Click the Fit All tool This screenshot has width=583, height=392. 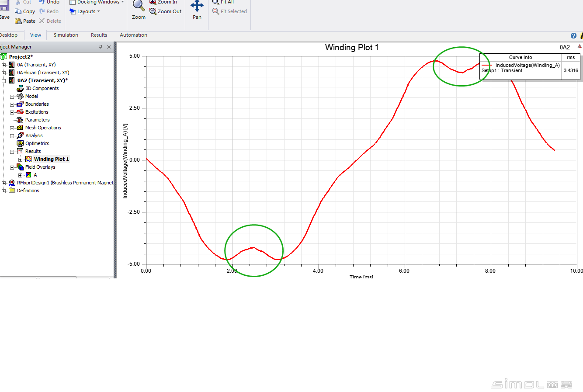pos(223,2)
